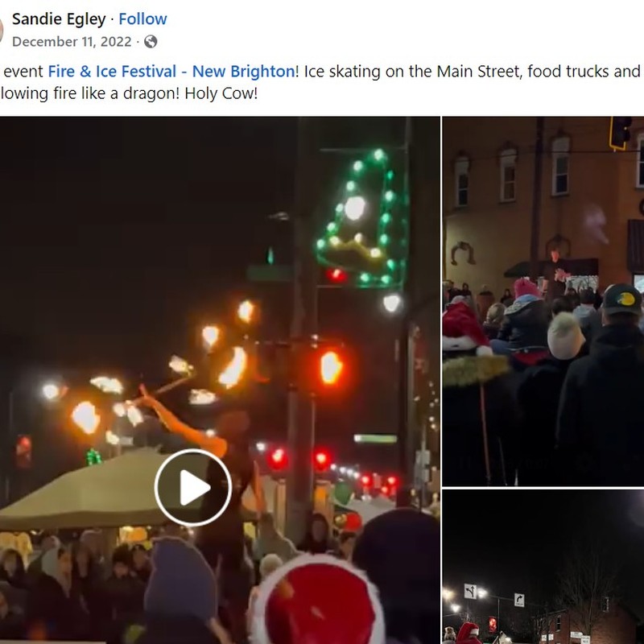Open the dark night street photo thumbnail
This screenshot has height=644, width=644.
543,567
